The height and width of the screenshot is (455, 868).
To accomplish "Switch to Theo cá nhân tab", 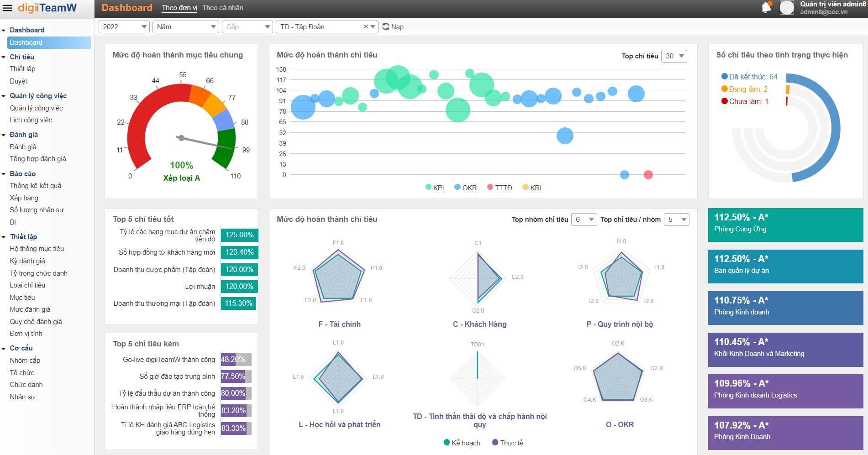I will (x=222, y=8).
